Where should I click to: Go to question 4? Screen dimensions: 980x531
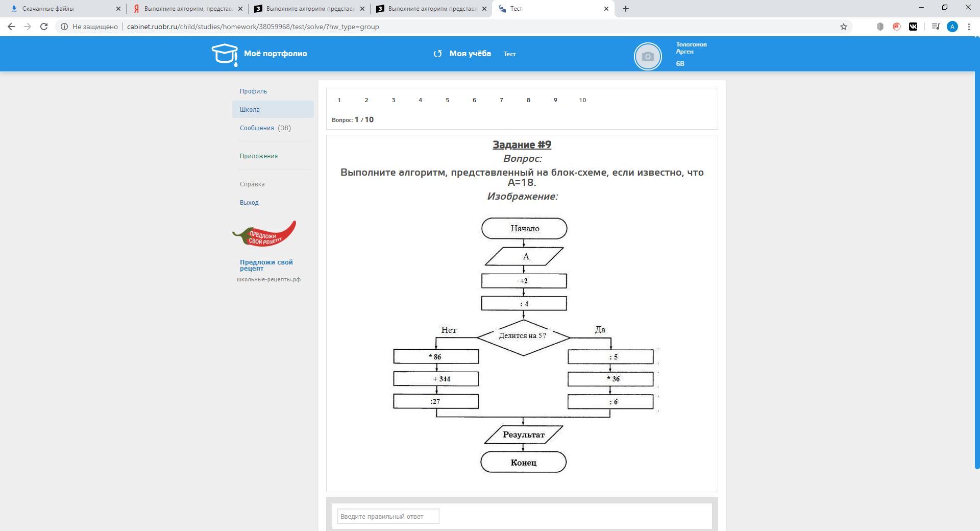click(421, 100)
